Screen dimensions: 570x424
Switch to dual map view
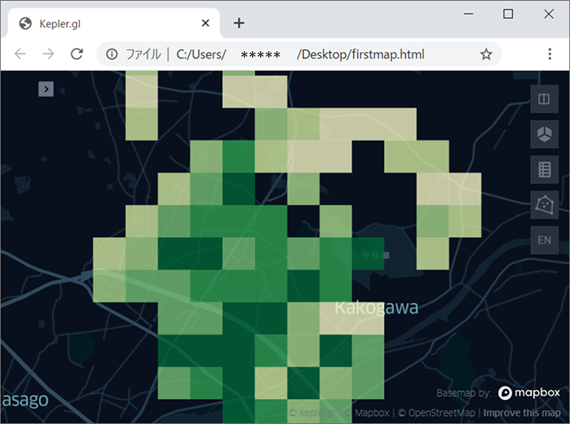pyautogui.click(x=544, y=99)
